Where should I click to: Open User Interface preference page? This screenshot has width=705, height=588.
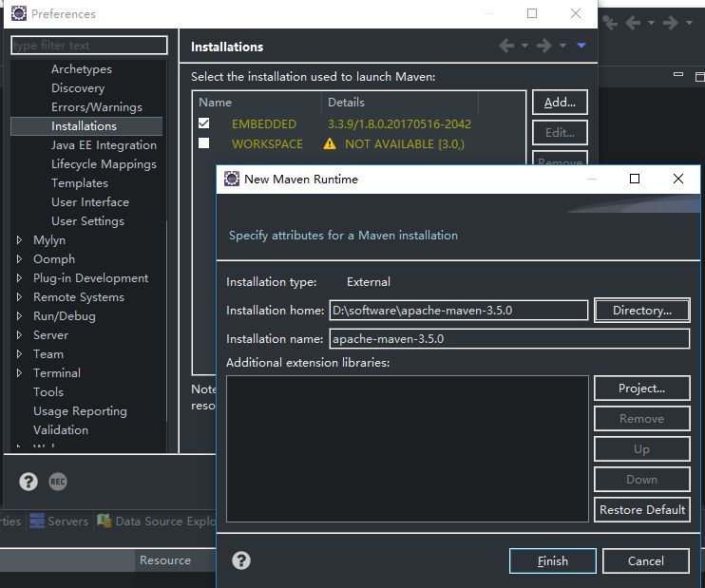click(x=90, y=201)
